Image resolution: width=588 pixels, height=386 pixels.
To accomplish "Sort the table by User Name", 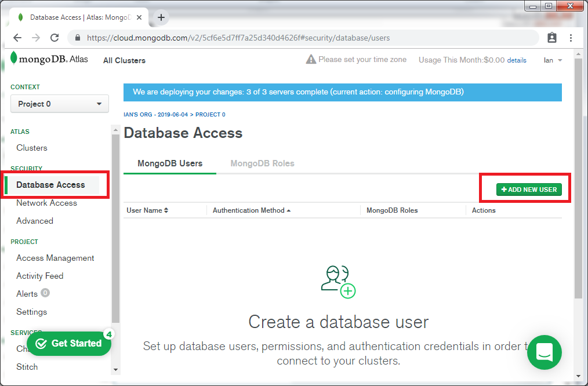I will 147,210.
